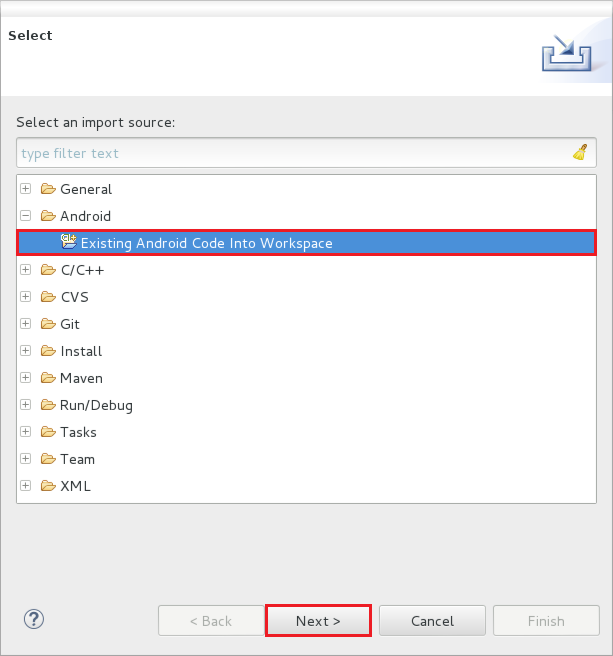
Task: Click the Maven folder icon
Action: coord(48,378)
